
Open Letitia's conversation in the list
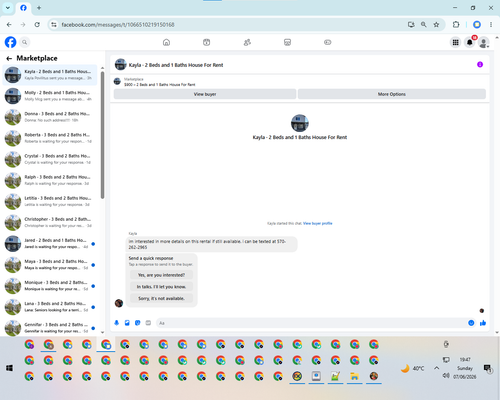point(50,201)
